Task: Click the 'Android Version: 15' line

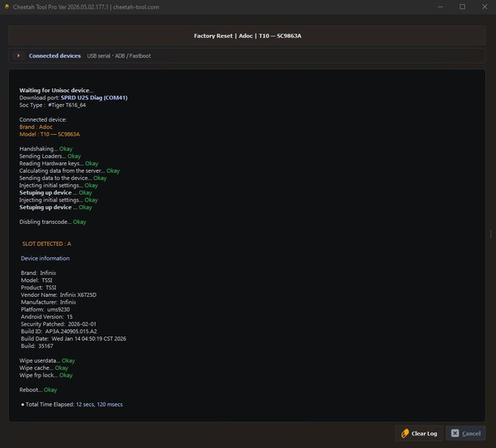Action: 46,316
